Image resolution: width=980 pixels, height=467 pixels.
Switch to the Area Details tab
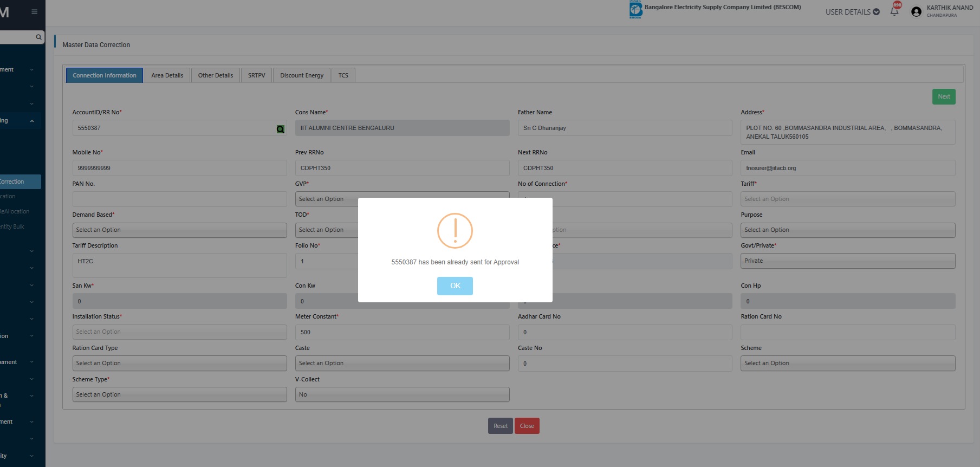167,75
